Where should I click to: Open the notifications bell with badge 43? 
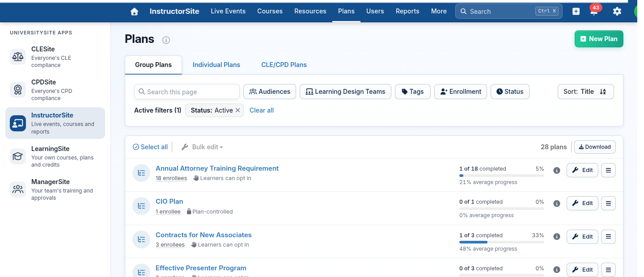coord(594,11)
